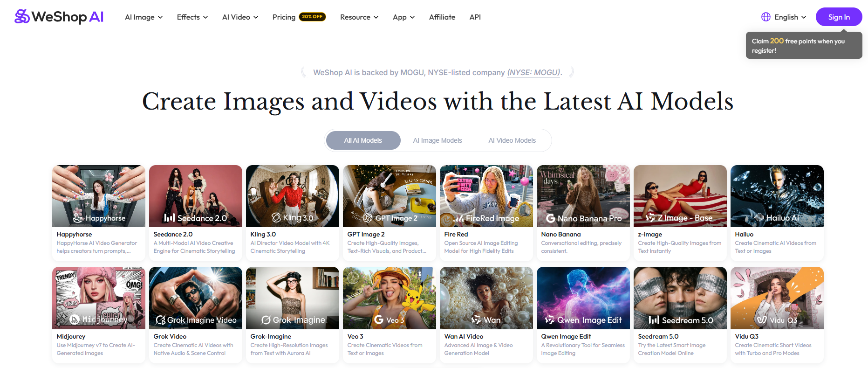Click the Qwen Image Edit logo icon

pos(550,320)
